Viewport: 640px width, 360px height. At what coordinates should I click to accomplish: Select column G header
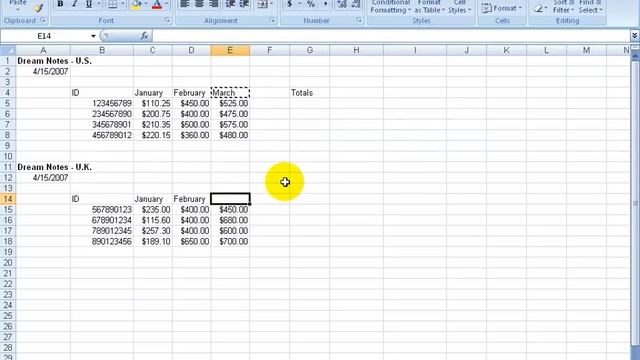309,50
